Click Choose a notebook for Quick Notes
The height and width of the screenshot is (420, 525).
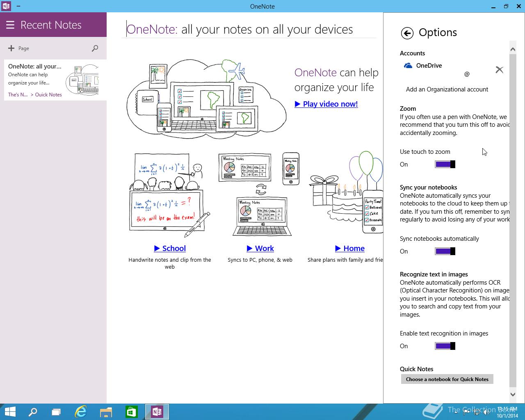447,379
